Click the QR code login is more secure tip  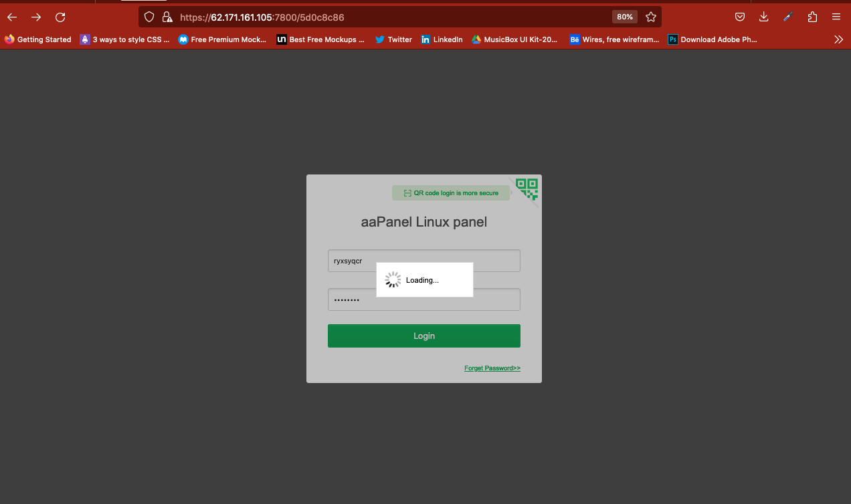click(x=451, y=193)
